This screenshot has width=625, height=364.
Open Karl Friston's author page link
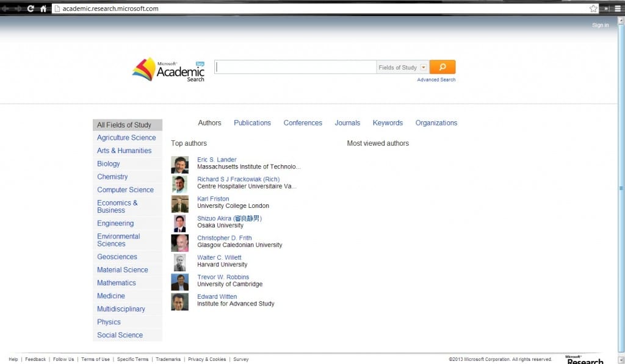pos(213,199)
